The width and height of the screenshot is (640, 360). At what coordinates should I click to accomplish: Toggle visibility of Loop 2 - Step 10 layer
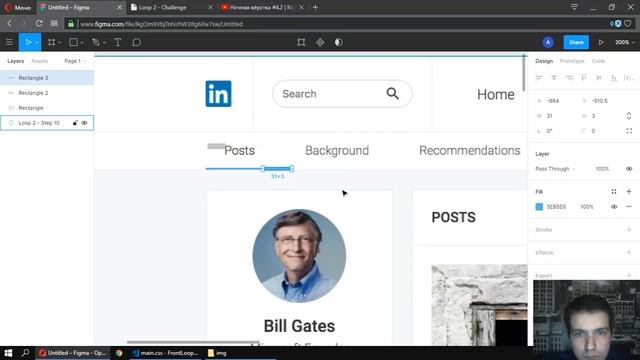84,123
